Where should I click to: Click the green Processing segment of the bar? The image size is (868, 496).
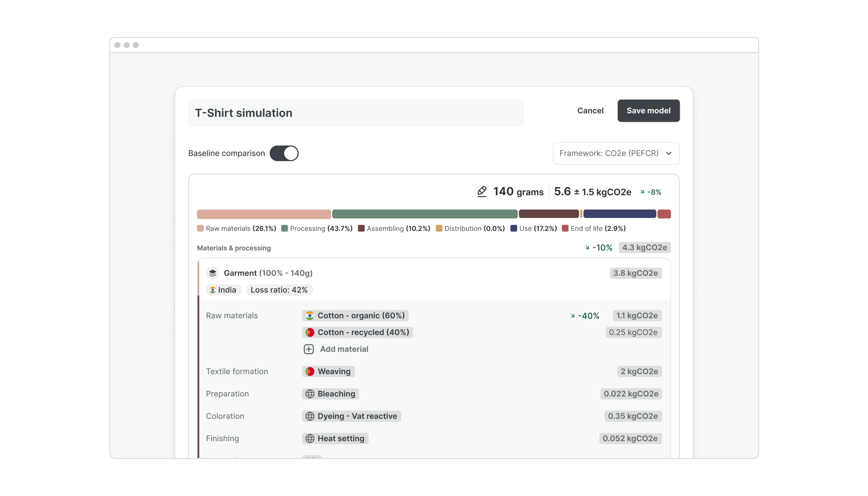tap(425, 214)
